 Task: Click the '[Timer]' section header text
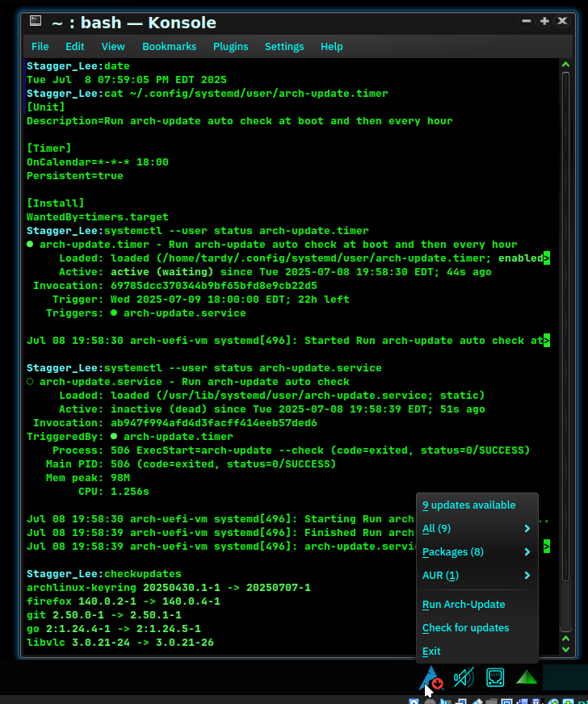(49, 149)
